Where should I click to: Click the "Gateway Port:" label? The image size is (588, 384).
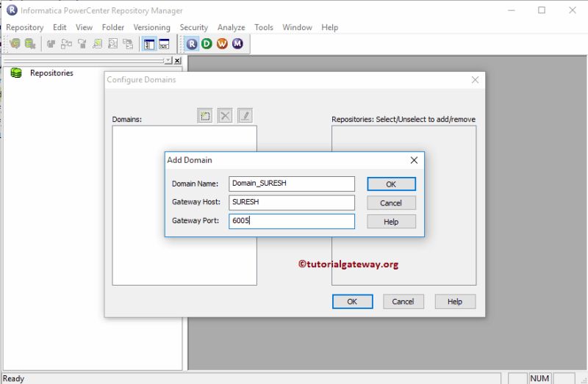[196, 221]
